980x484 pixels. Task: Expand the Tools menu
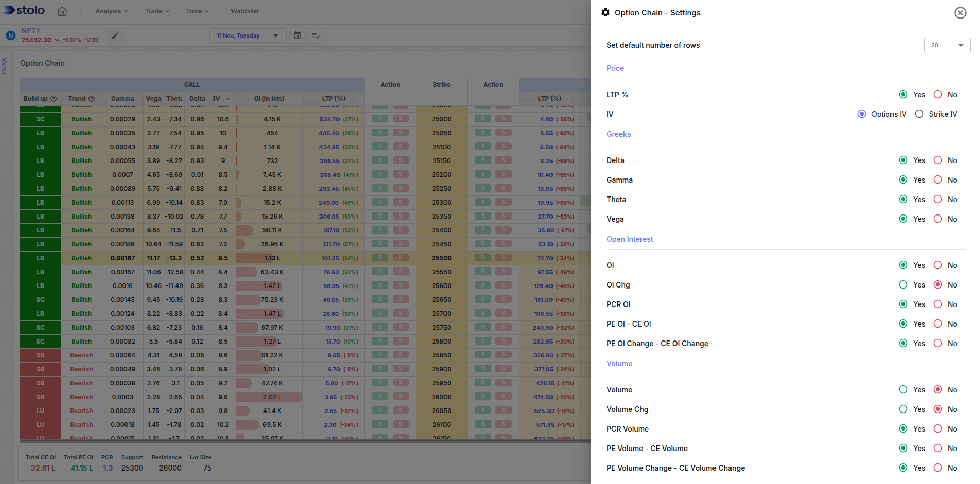point(197,11)
